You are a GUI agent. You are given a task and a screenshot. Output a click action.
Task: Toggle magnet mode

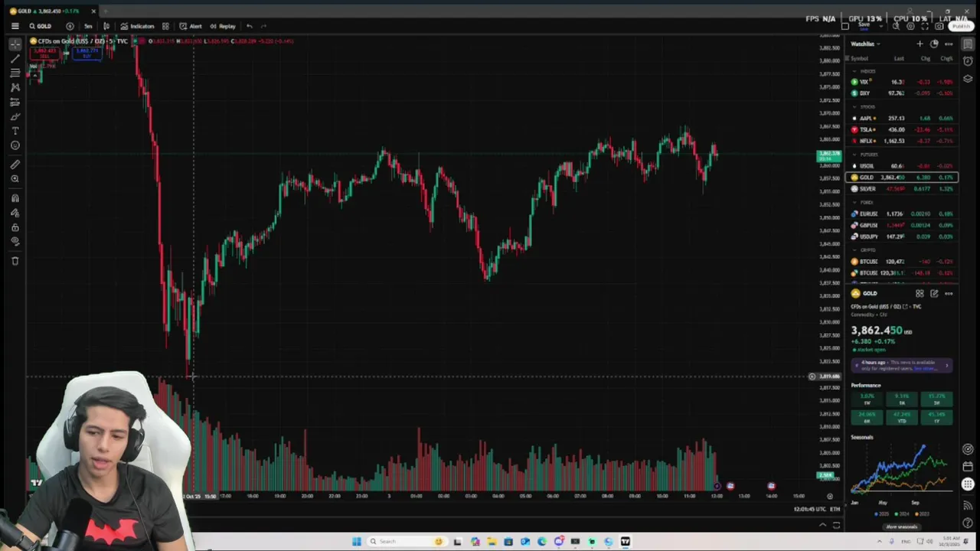point(15,198)
